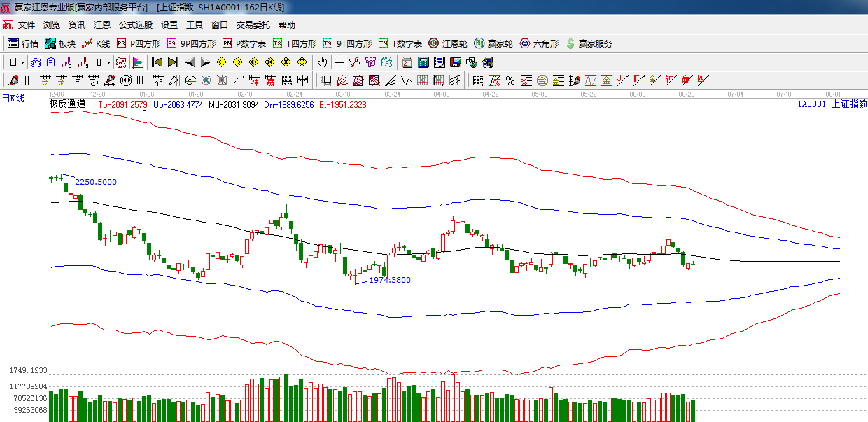Toggle the crosshair cursor button
The width and height of the screenshot is (868, 422).
[x=339, y=62]
